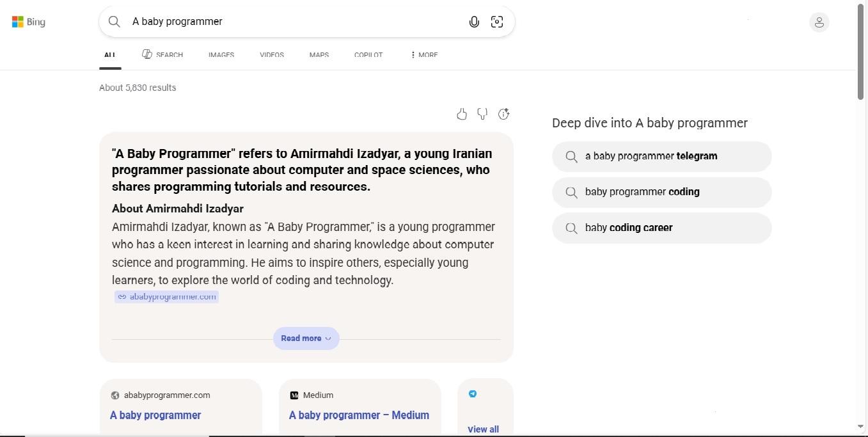Screen dimensions: 868x437
Task: Click the Telegram icon on result card
Action: (x=473, y=394)
